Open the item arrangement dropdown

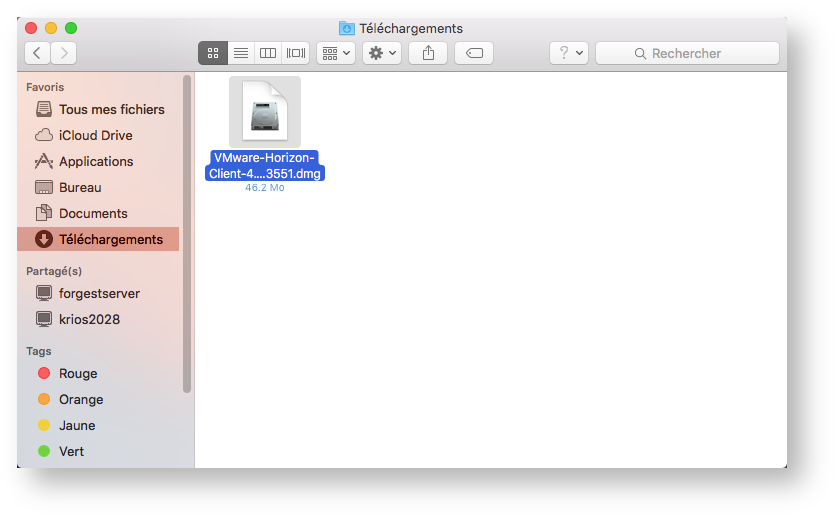336,53
